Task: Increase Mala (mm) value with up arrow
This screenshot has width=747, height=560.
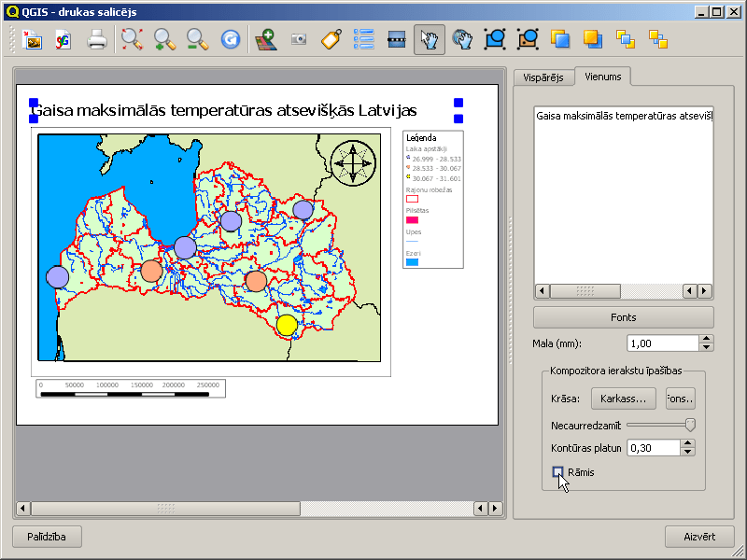Action: [x=707, y=339]
